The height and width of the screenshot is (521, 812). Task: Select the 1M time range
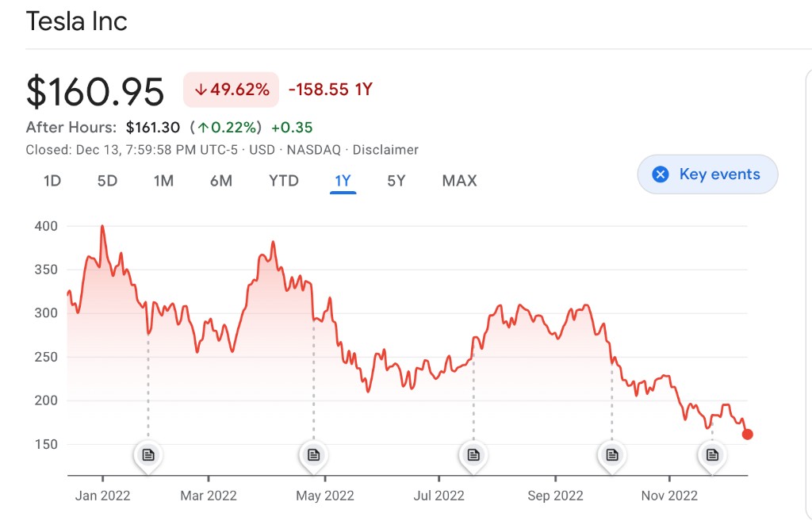(x=163, y=181)
